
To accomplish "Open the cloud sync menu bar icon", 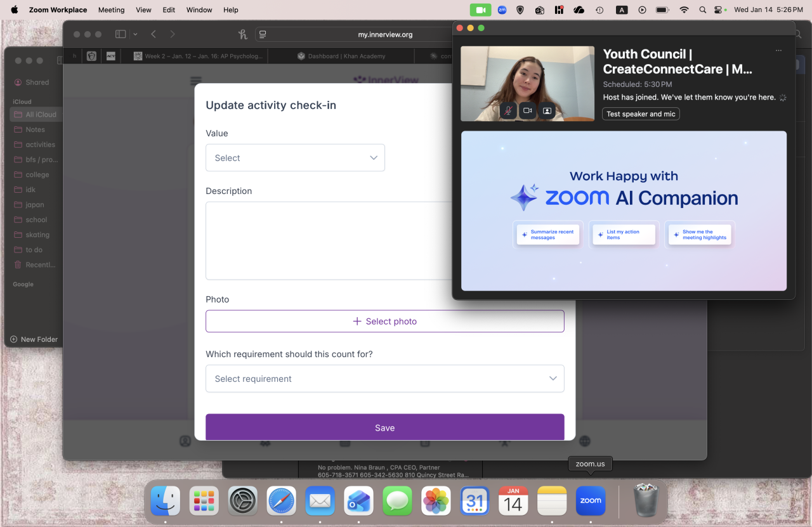I will pos(579,10).
